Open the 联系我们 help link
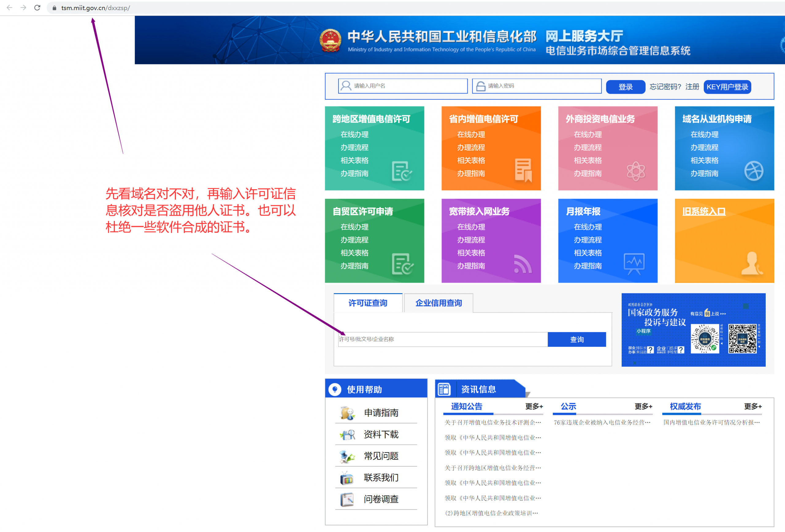The image size is (785, 532). (x=381, y=478)
